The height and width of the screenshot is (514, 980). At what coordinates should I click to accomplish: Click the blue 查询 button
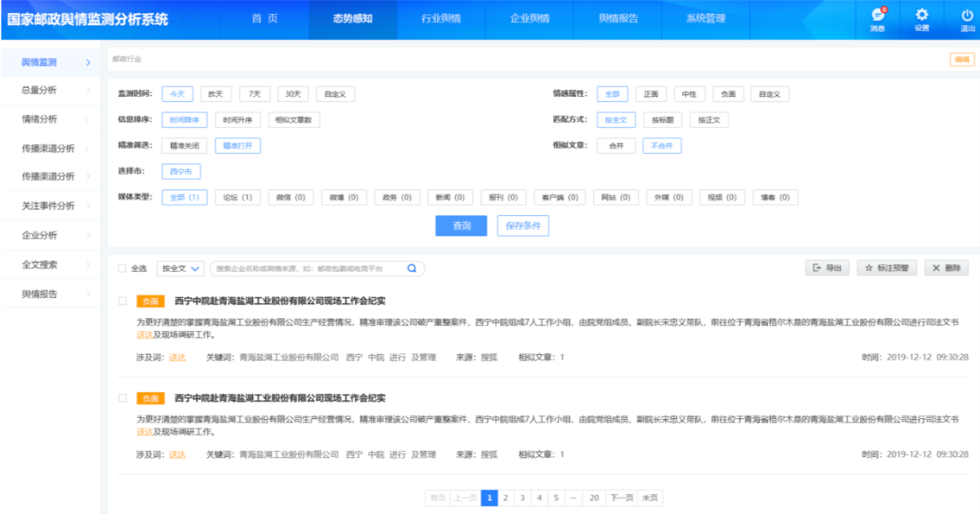[x=462, y=226]
